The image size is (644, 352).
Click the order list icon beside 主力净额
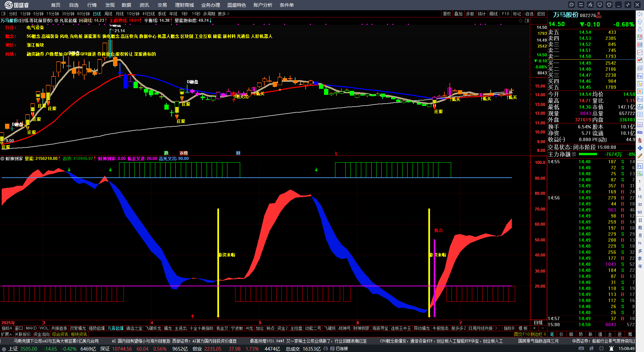coord(574,154)
